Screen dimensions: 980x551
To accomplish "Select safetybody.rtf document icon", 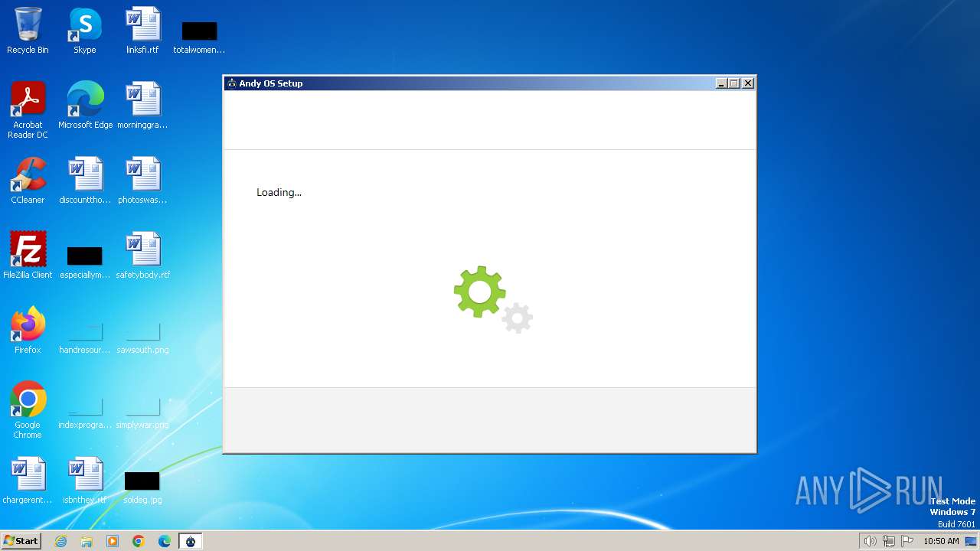I will tap(142, 255).
